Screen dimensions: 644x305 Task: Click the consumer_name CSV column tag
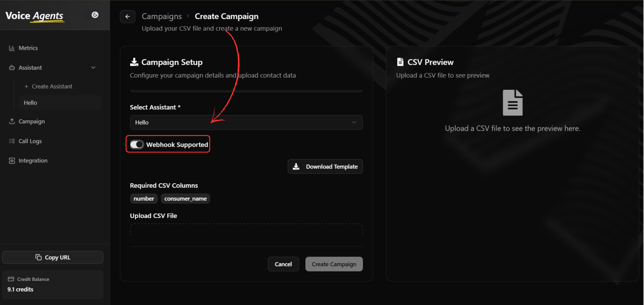[185, 199]
